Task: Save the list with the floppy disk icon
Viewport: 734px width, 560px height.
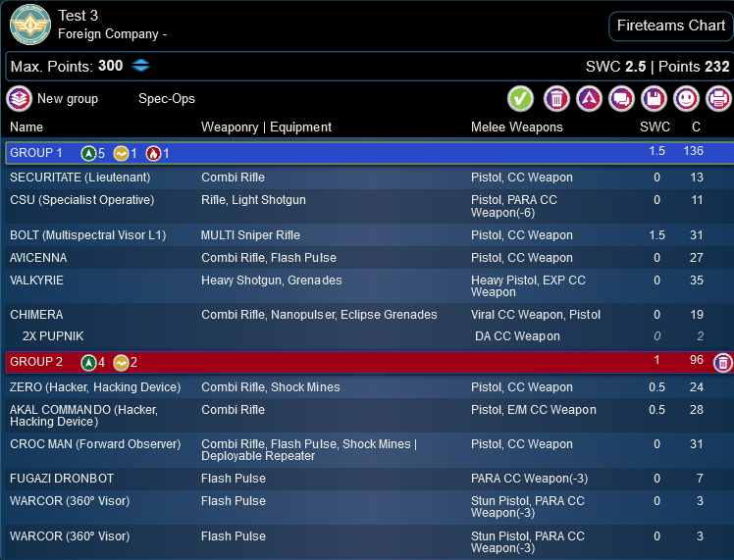Action: tap(654, 99)
